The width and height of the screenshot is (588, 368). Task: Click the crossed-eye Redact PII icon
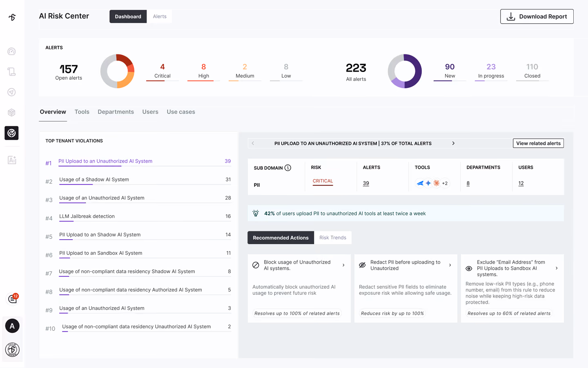coord(362,265)
